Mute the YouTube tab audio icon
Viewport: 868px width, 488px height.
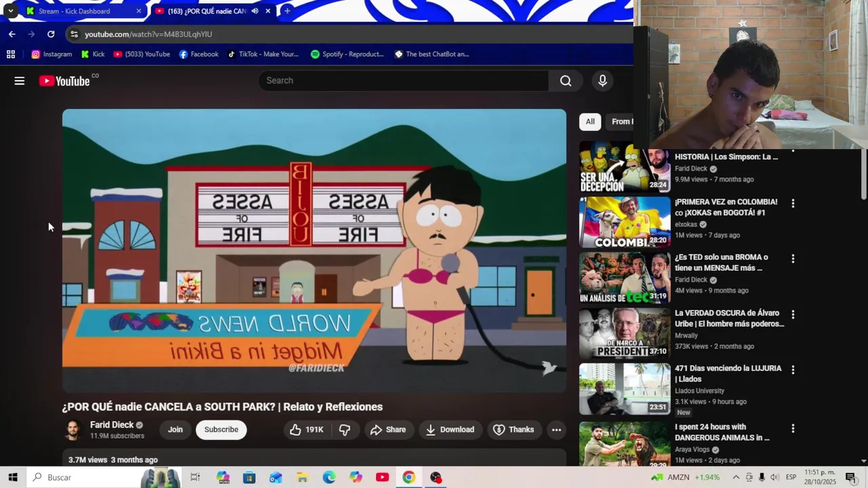point(255,11)
